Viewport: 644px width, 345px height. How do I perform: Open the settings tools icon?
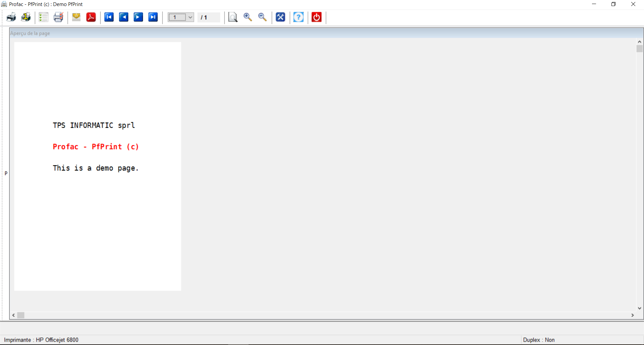click(x=280, y=17)
